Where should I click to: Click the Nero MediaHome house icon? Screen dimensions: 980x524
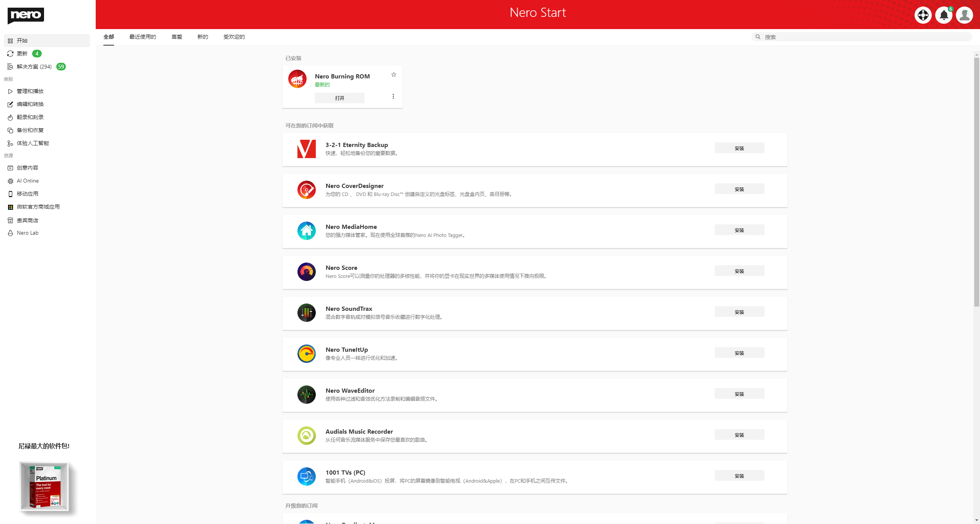307,231
